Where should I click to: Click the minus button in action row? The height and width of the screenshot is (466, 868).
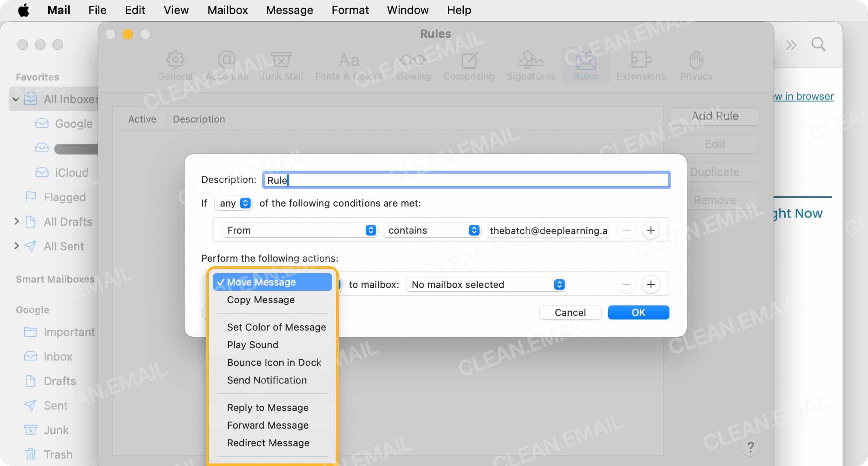pos(626,284)
